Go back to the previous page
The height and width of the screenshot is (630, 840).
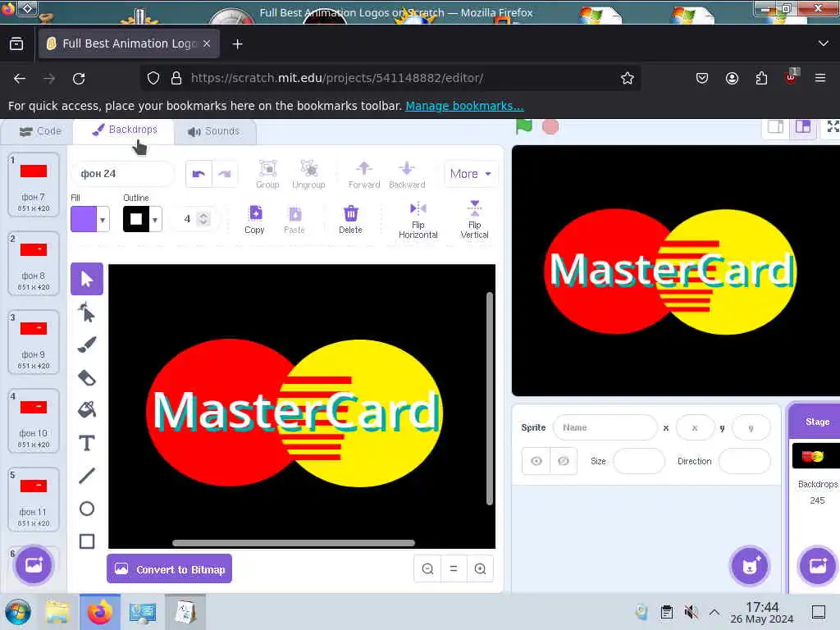[20, 78]
